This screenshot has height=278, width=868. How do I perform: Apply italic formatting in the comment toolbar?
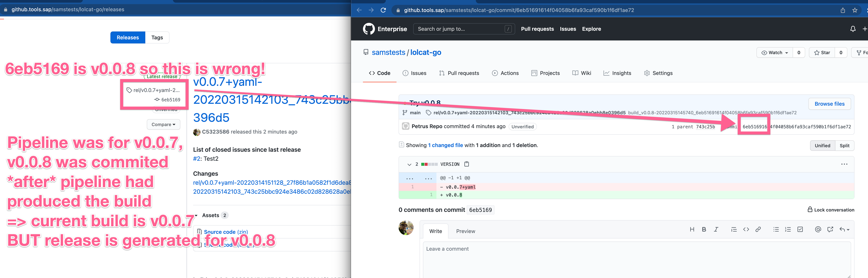point(716,229)
